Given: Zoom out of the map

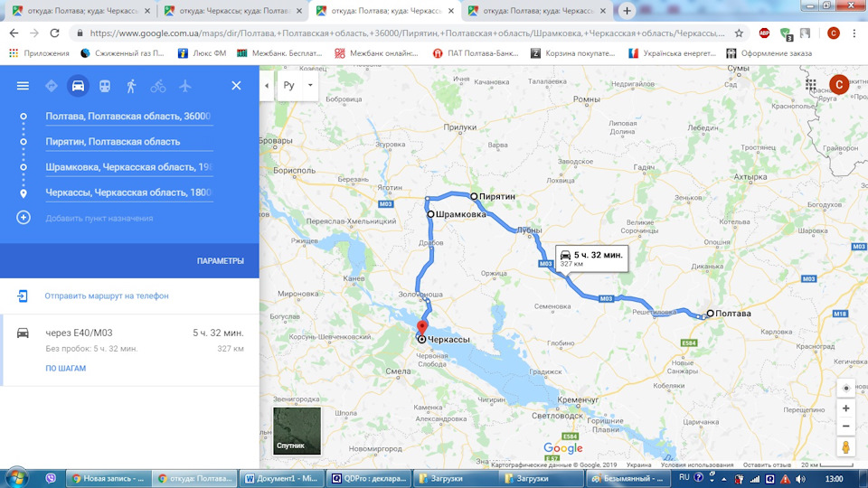Looking at the screenshot, I should 846,426.
